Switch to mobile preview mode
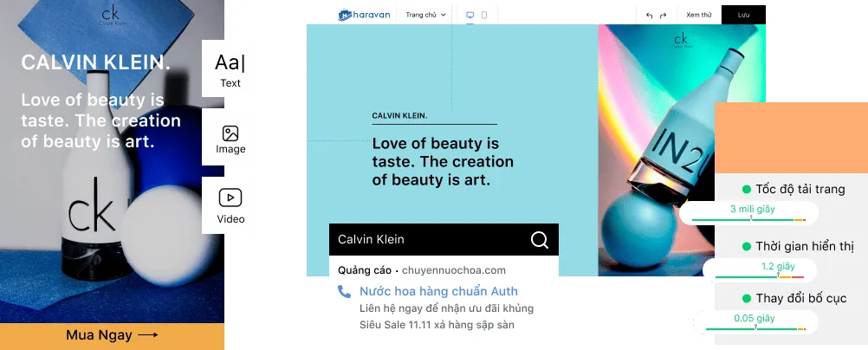The width and height of the screenshot is (868, 350). (x=484, y=15)
